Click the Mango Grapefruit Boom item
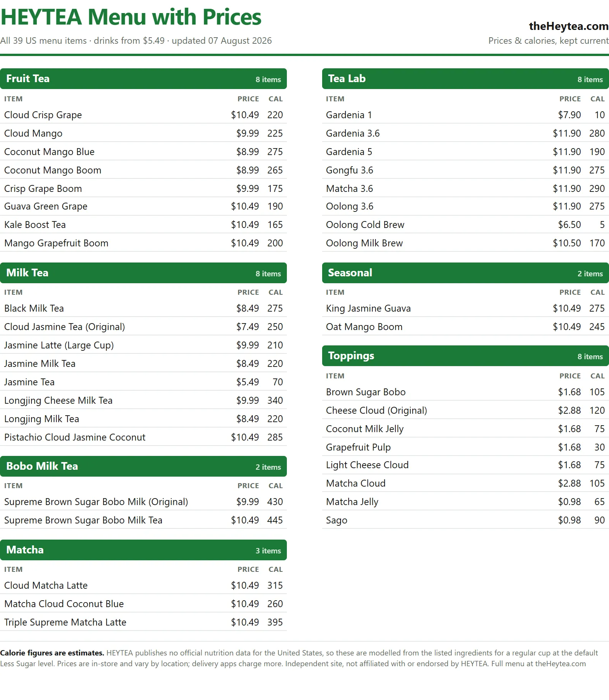609x700 pixels. click(x=143, y=243)
